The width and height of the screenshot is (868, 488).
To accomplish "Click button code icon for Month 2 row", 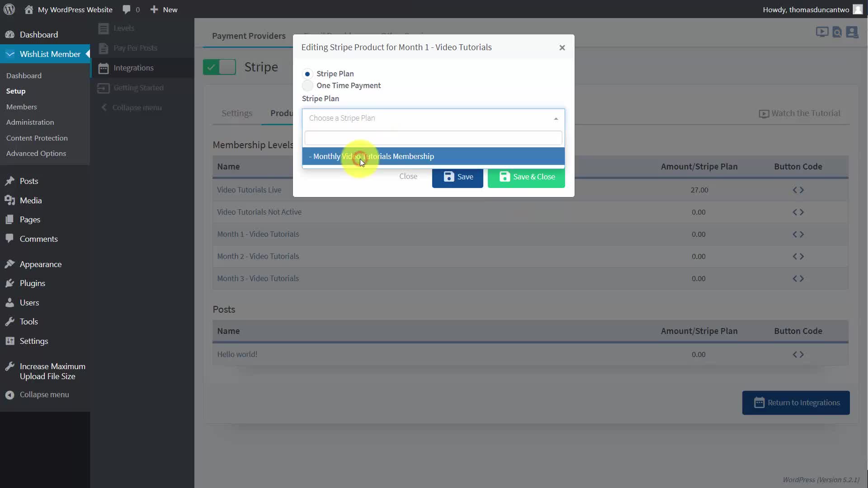I will coord(798,257).
